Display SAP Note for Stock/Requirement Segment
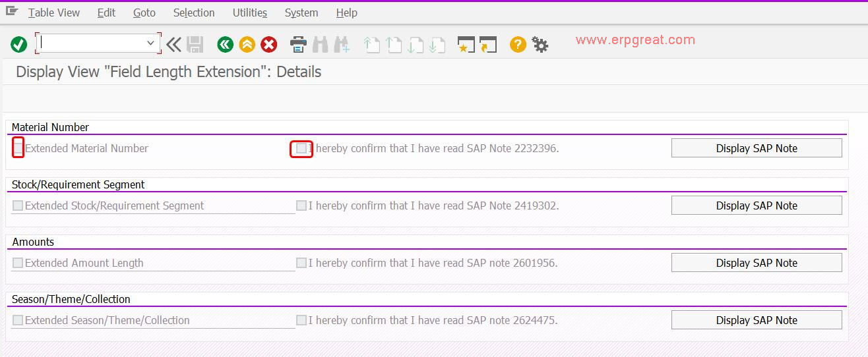This screenshot has width=868, height=357. point(757,206)
